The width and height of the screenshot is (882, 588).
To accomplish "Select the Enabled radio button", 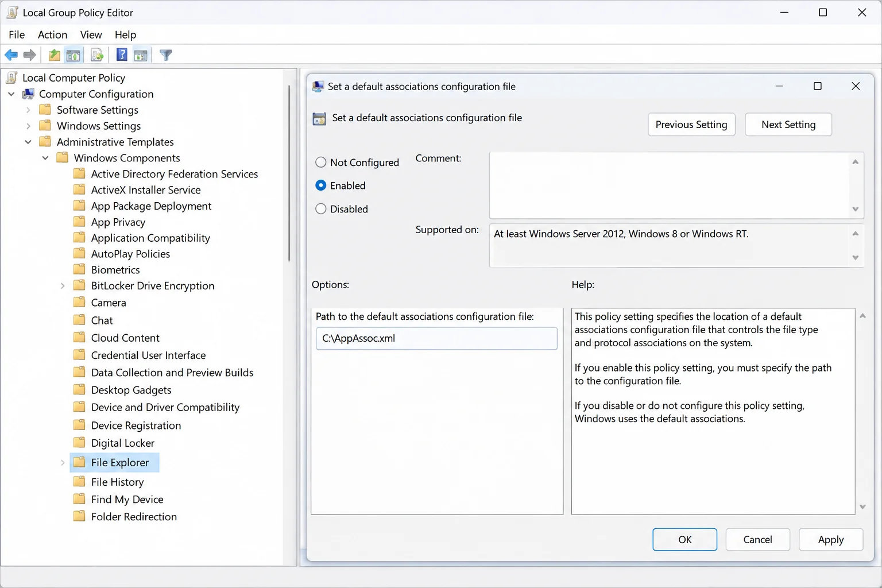I will point(321,185).
